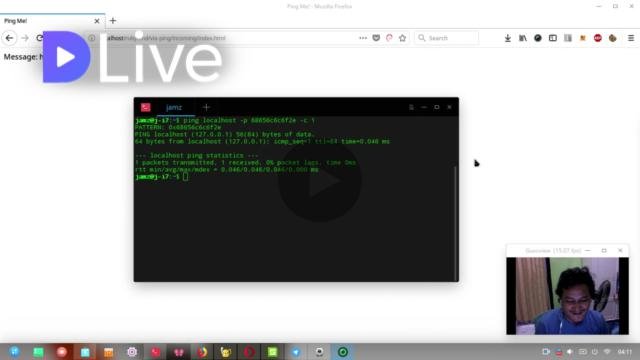Minimize the terminal window
This screenshot has width=640, height=360.
[424, 107]
